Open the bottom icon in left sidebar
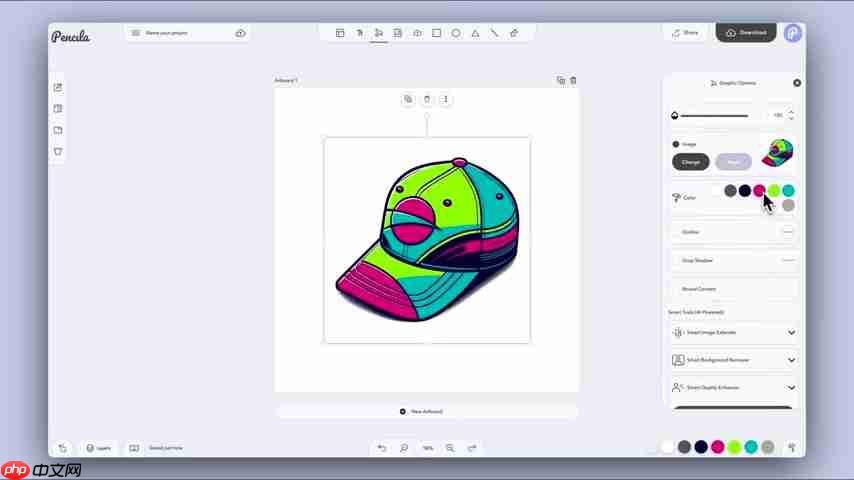Viewport: 854px width, 480px height. point(58,151)
